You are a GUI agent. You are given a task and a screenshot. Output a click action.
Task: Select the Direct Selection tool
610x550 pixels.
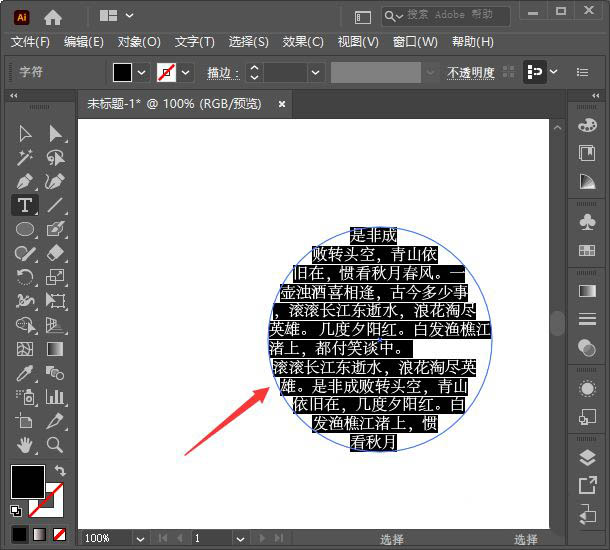coord(56,134)
